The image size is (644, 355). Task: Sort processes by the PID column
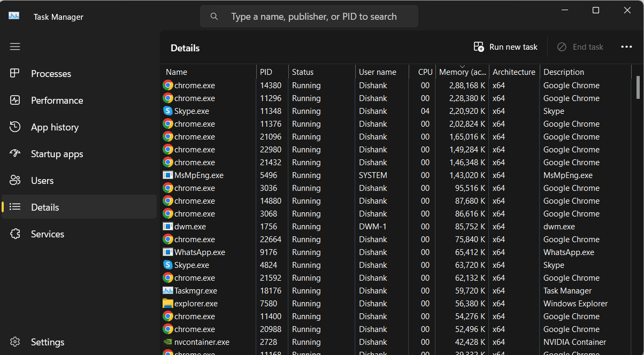pyautogui.click(x=266, y=72)
